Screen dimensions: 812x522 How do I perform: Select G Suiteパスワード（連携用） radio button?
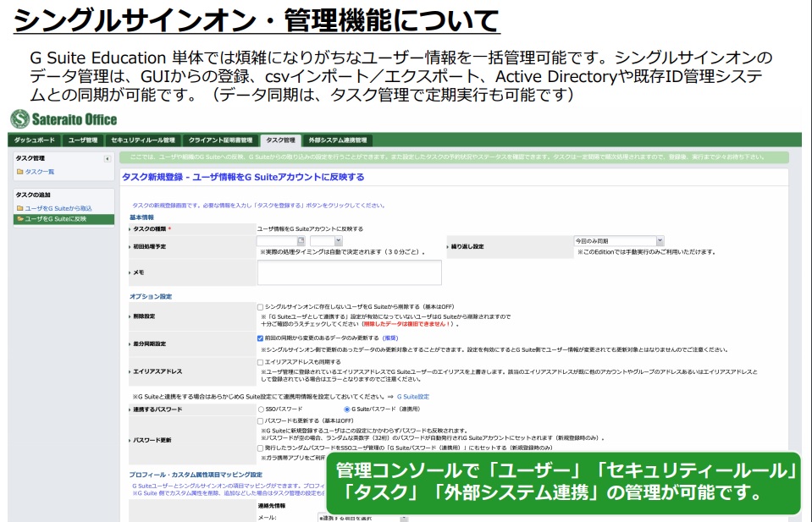(x=347, y=409)
